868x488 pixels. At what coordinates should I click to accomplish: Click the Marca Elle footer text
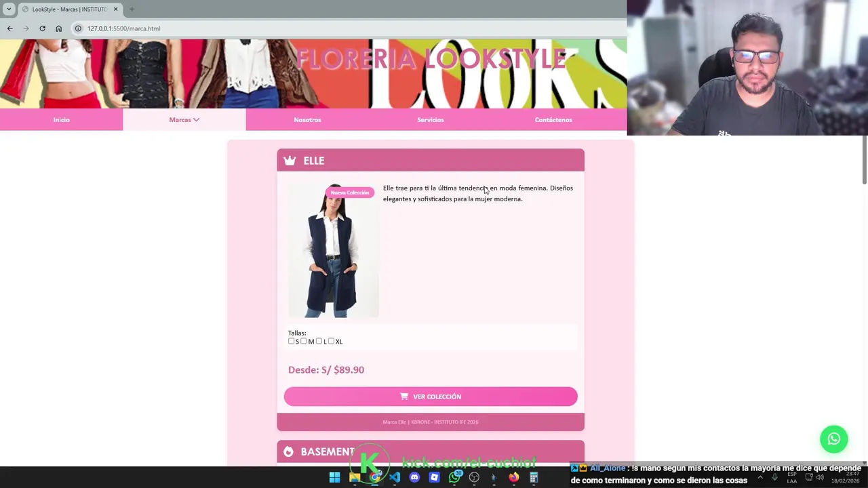[431, 422]
